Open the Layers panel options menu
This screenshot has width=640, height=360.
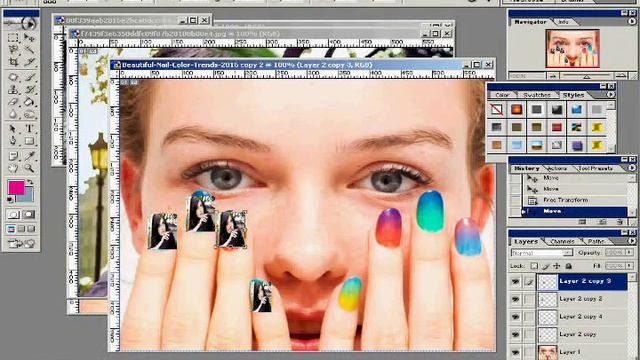point(632,241)
